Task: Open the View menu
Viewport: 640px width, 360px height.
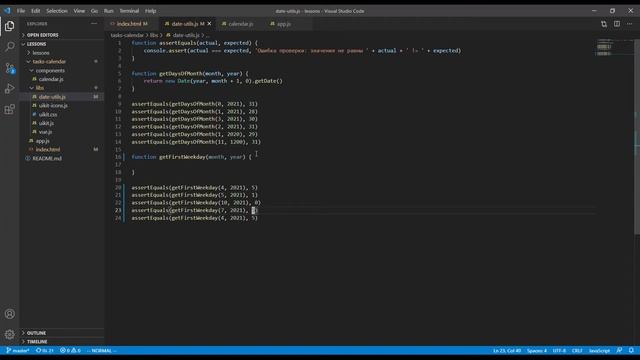Action: pos(79,11)
